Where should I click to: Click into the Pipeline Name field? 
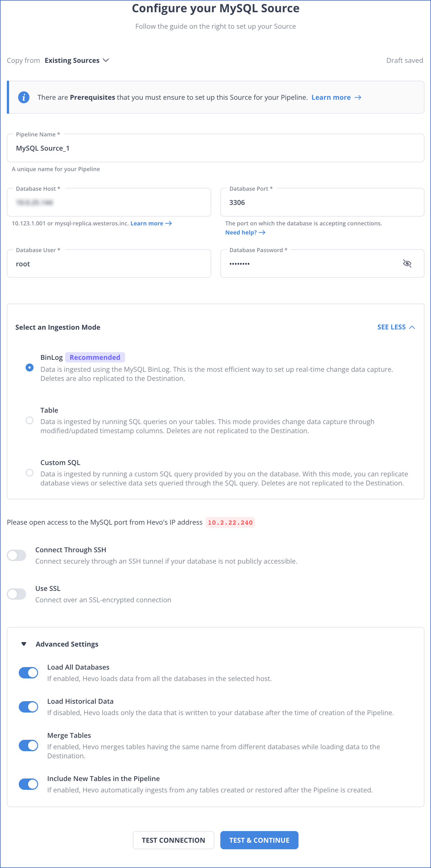[x=215, y=148]
